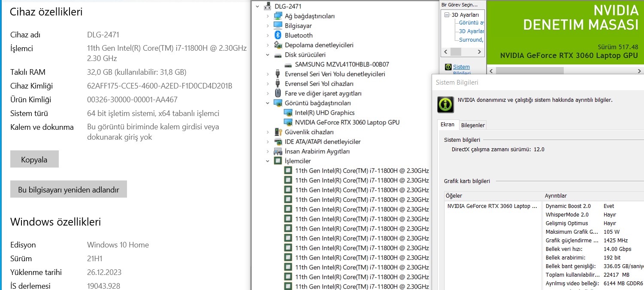
Task: Select NVIDIA GeForce RTX 3060 Laptop in Öğeler list
Action: coord(492,206)
